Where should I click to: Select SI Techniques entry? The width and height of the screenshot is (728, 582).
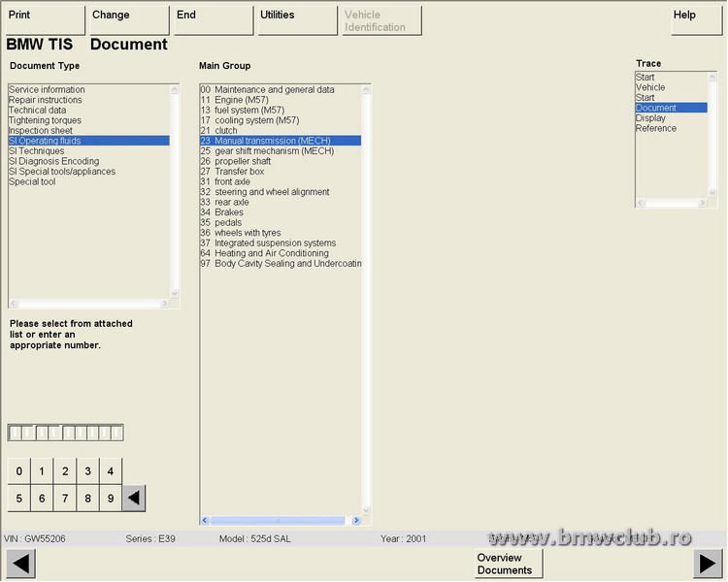click(x=88, y=151)
